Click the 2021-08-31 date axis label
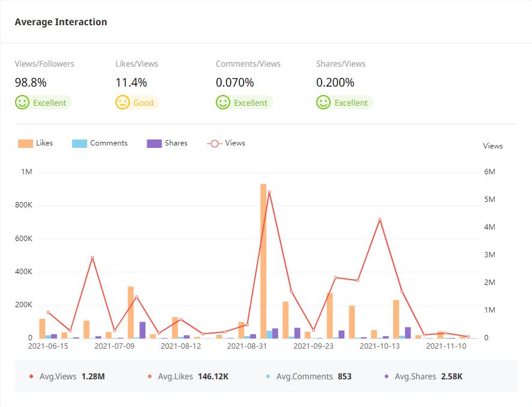 (x=247, y=346)
